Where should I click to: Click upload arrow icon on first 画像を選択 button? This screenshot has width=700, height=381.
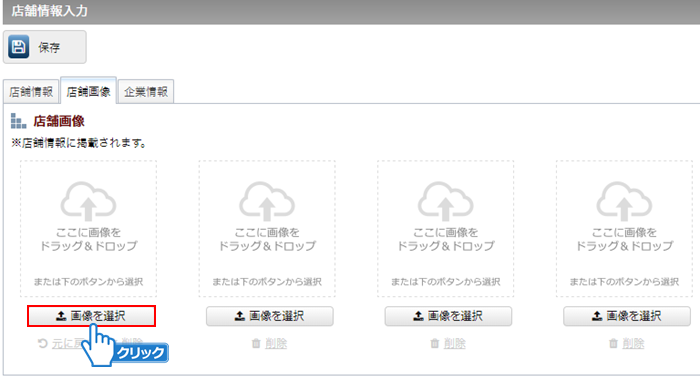[x=61, y=316]
